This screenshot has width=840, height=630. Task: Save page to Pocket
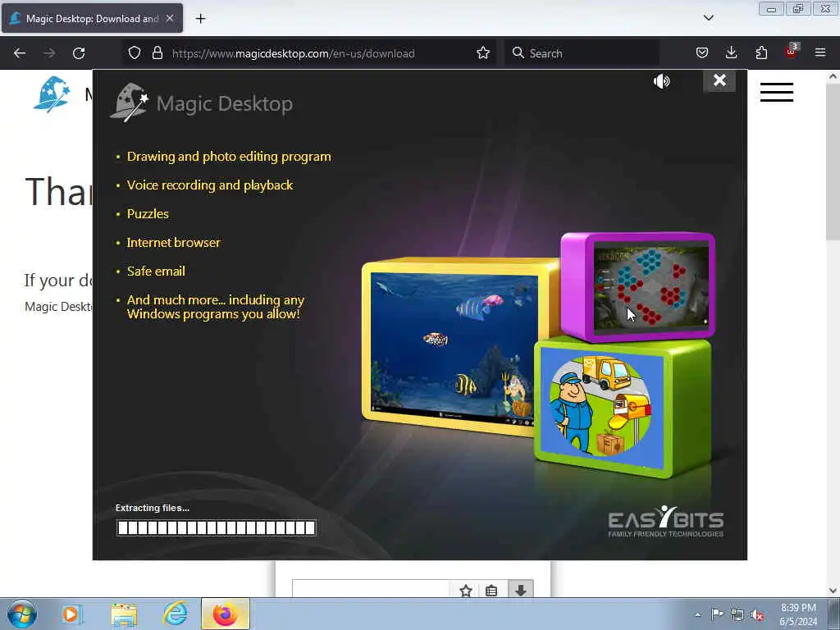point(702,52)
